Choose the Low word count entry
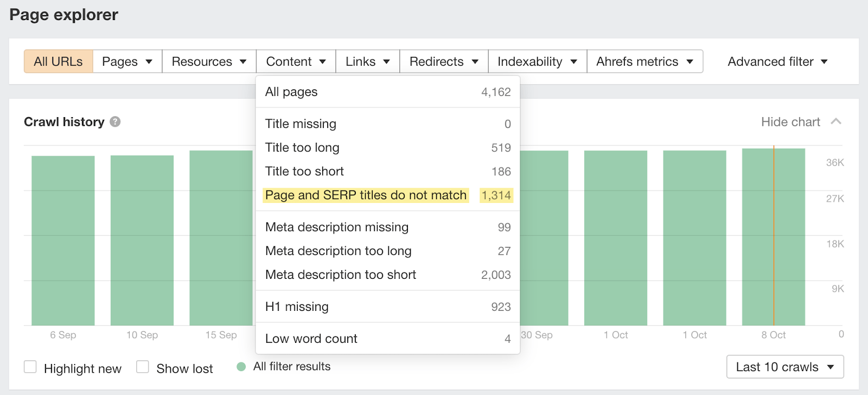Image resolution: width=868 pixels, height=395 pixels. pos(311,339)
